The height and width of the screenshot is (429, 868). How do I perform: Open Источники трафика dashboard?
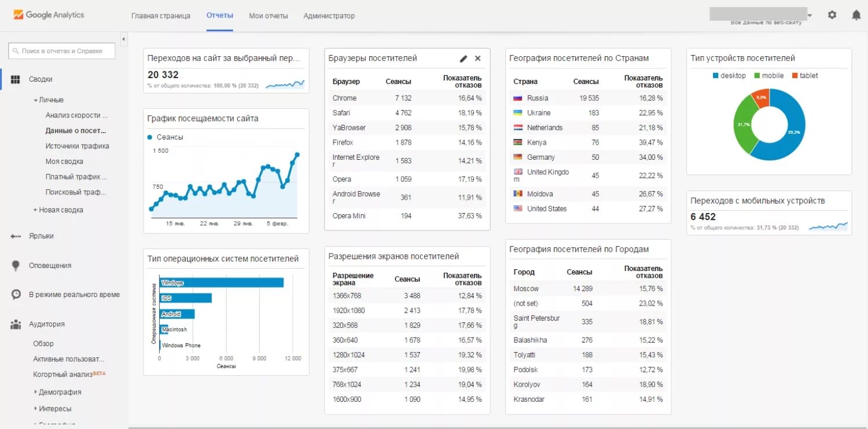click(x=78, y=146)
